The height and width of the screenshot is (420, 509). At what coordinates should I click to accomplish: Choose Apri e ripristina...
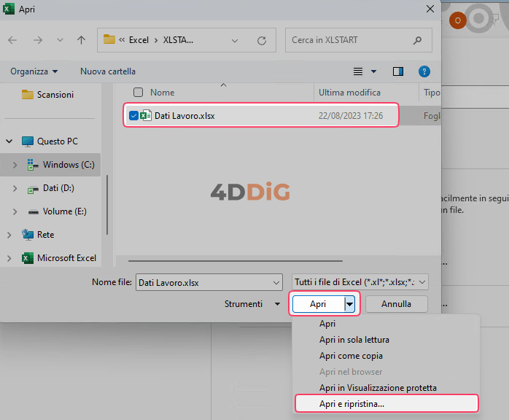click(386, 404)
